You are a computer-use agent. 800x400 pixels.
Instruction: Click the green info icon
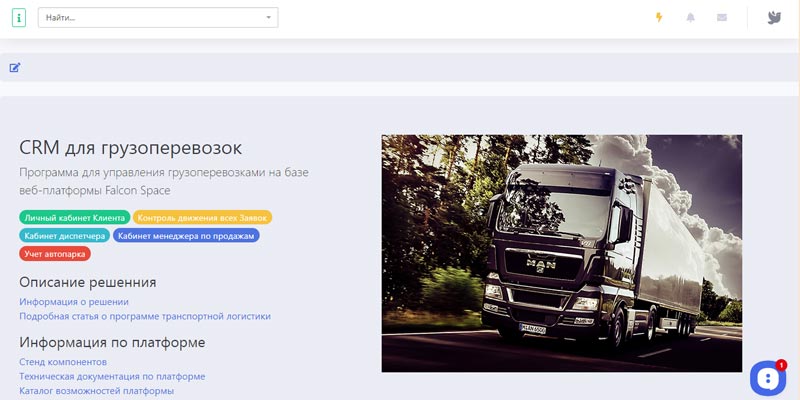point(18,17)
